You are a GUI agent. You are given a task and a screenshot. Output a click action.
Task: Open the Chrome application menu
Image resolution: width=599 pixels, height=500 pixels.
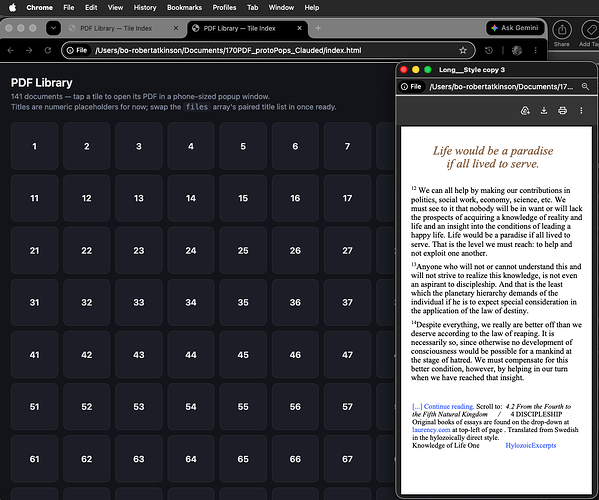click(39, 7)
